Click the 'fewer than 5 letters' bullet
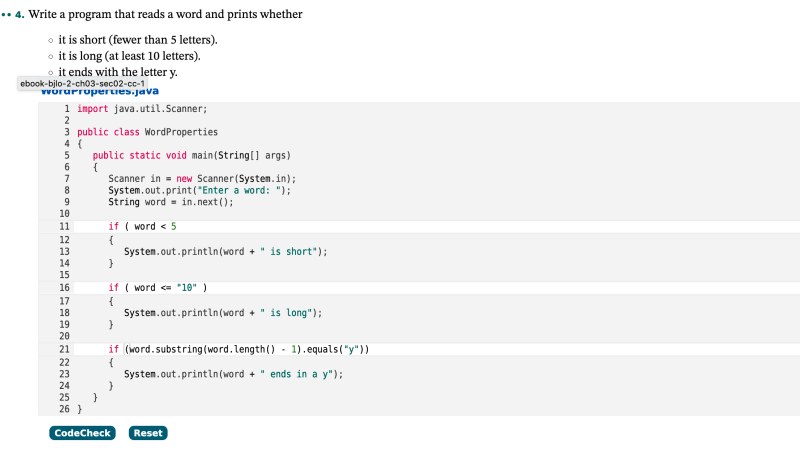 pyautogui.click(x=138, y=40)
